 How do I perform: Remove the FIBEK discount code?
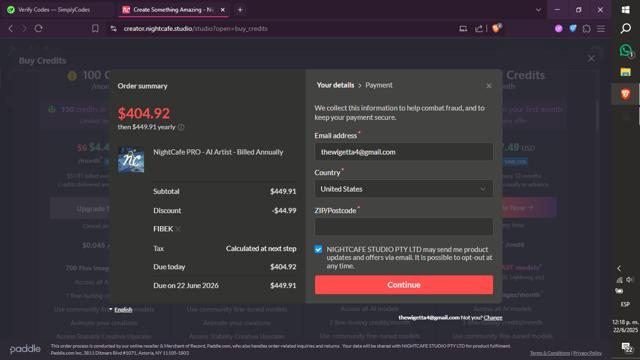pyautogui.click(x=178, y=229)
